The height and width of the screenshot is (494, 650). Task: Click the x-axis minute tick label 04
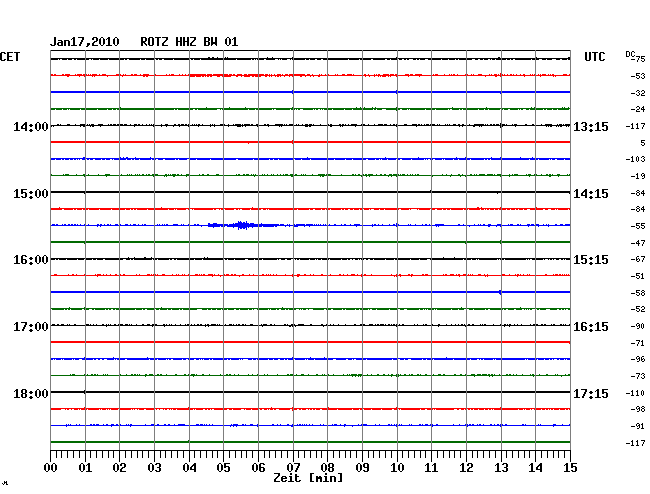tap(189, 468)
